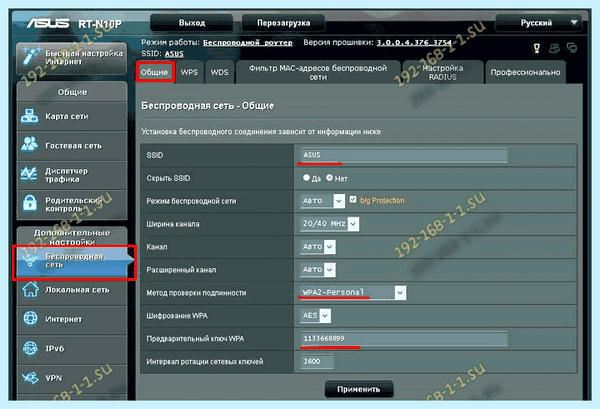This screenshot has height=409, width=600.
Task: Open the Quick Internet Setup wand icon
Action: click(29, 57)
